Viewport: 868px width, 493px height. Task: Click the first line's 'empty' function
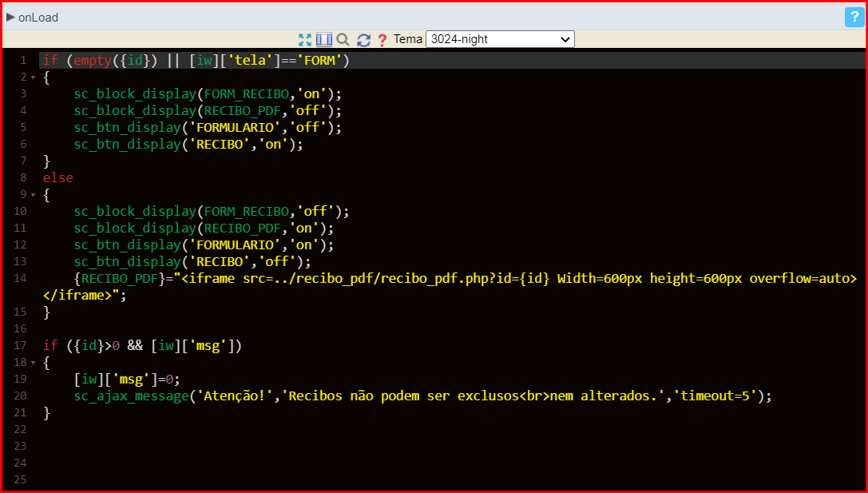[x=93, y=60]
